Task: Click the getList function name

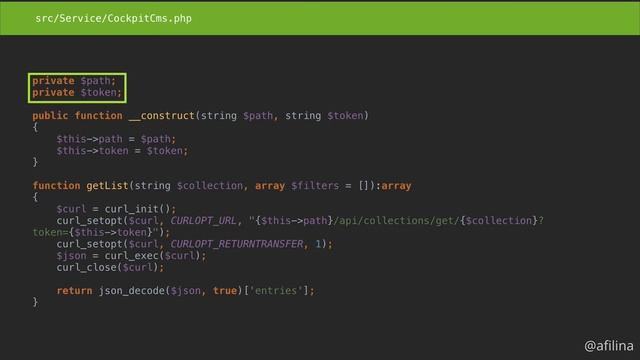Action: pyautogui.click(x=107, y=186)
